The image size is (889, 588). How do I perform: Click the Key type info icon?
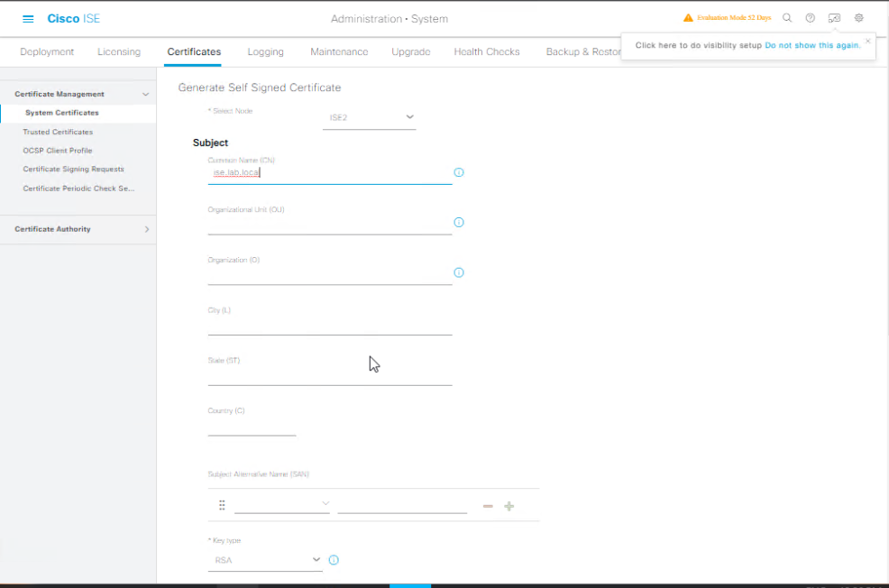[334, 560]
